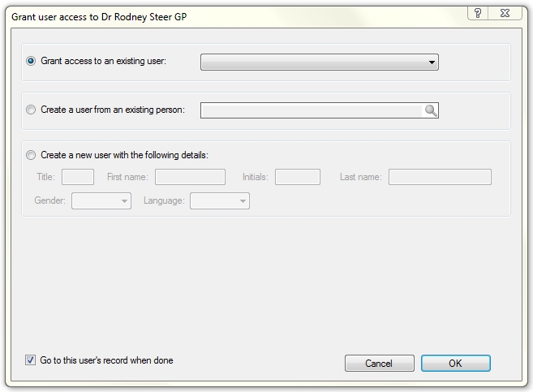Click the Initials input field
The image size is (533, 392).
tap(297, 177)
